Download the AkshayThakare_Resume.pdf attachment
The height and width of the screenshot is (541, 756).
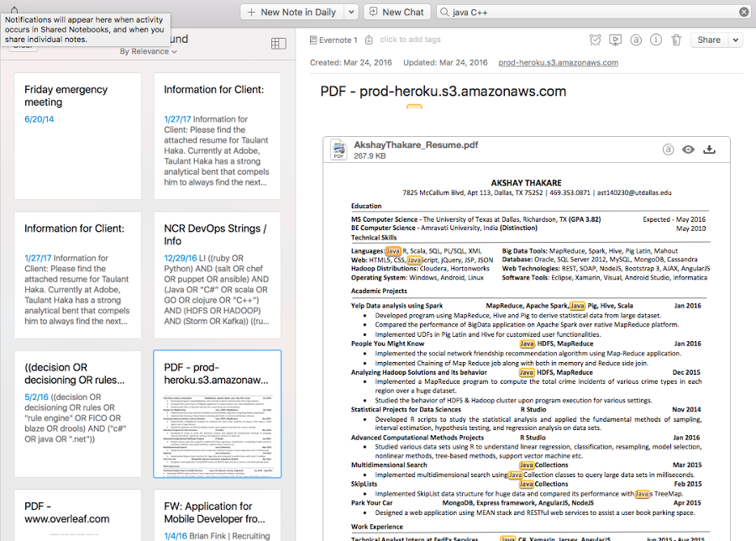(x=709, y=150)
